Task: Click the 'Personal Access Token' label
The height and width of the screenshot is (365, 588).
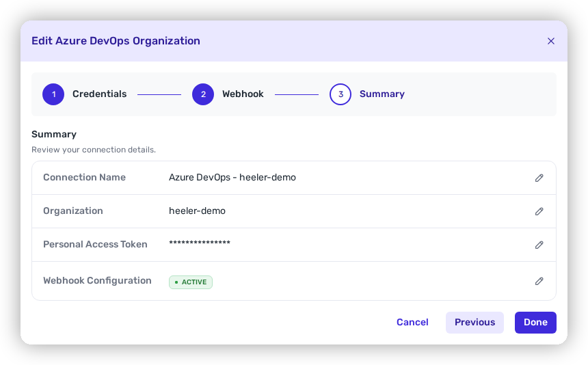Action: (x=95, y=244)
